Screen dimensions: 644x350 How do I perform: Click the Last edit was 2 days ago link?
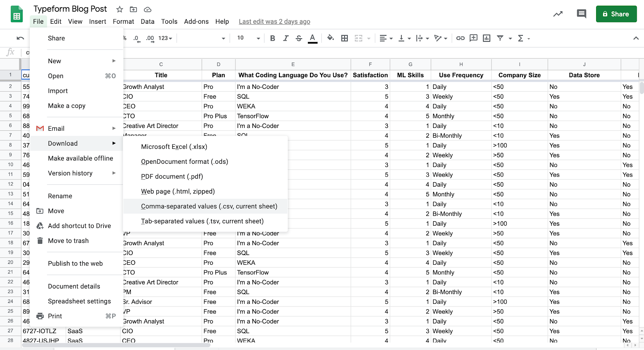click(x=275, y=22)
